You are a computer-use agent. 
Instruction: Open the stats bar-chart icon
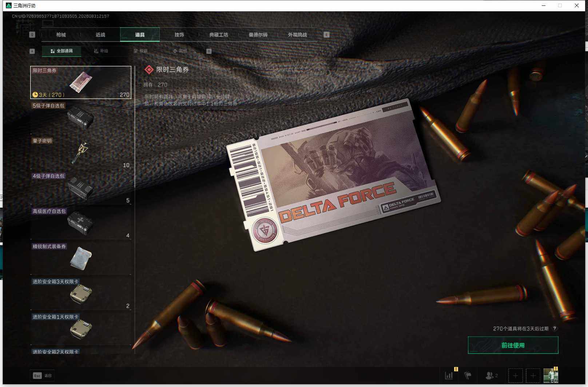coord(449,375)
